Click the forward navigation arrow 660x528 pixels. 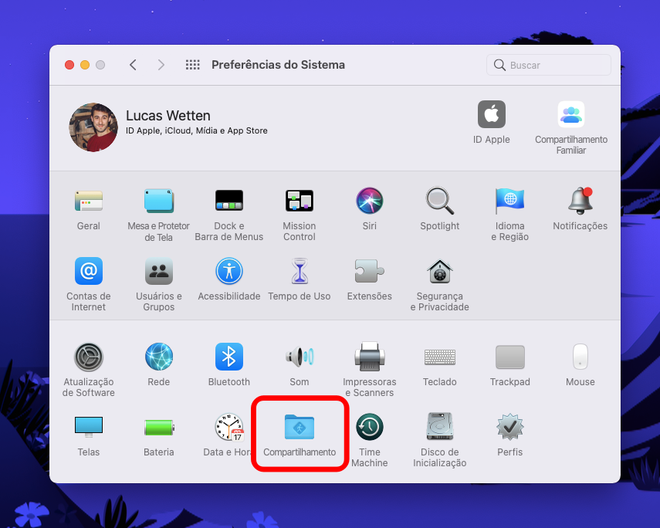tap(161, 65)
